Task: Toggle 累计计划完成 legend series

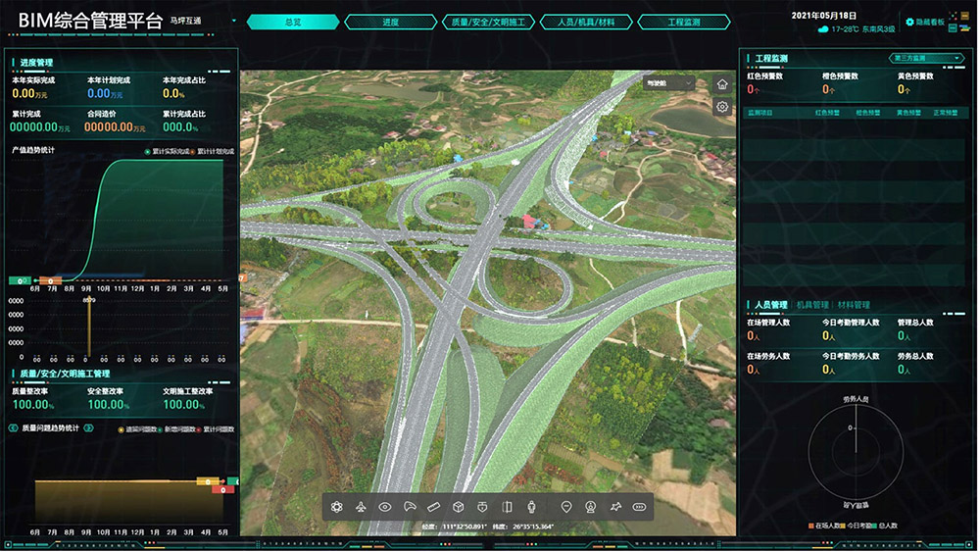Action: [214, 152]
